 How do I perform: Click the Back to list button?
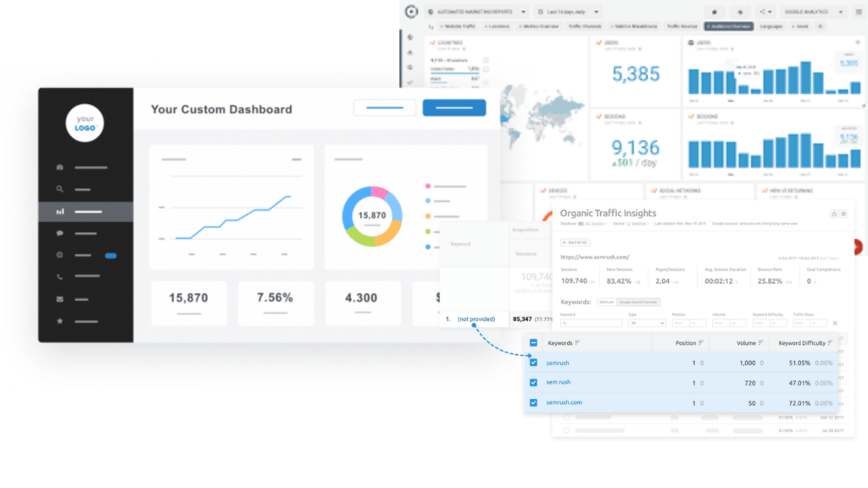point(576,242)
